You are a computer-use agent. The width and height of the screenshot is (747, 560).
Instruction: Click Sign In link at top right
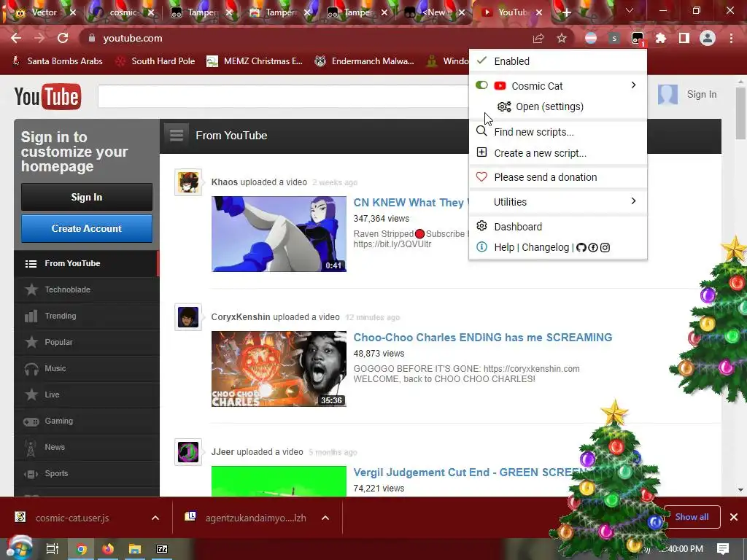(x=701, y=94)
